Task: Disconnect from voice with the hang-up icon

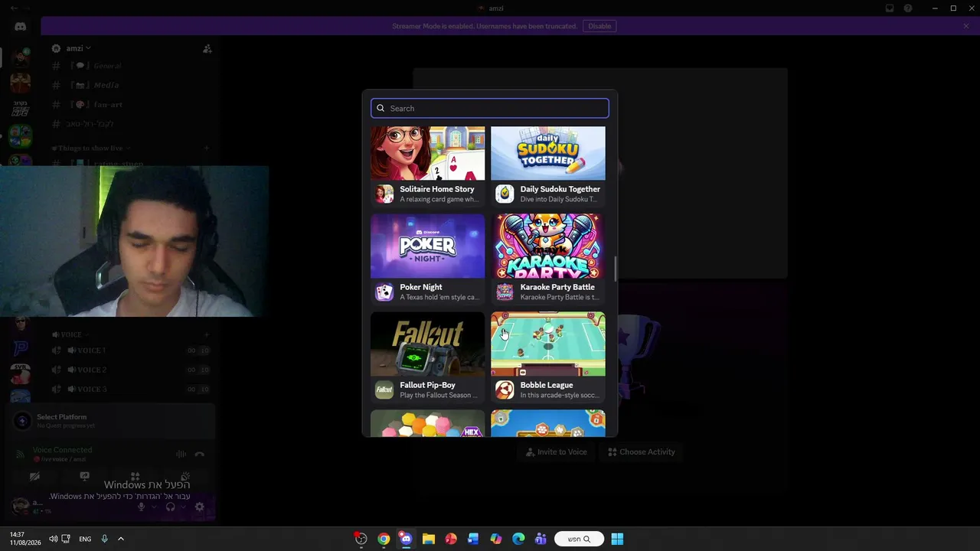Action: click(200, 454)
